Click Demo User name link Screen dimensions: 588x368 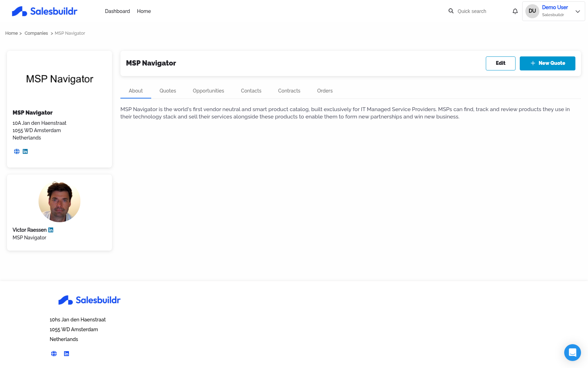pos(555,7)
